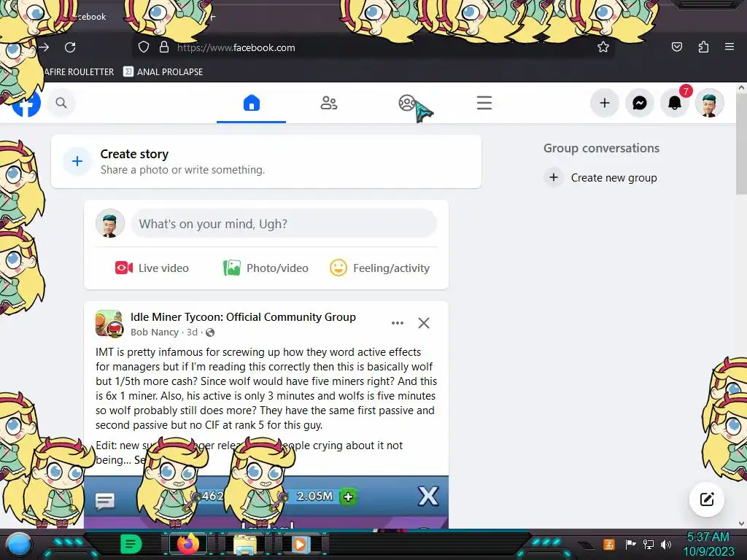
Task: Open the ANAL PROLAPSE bookmark
Action: 163,72
